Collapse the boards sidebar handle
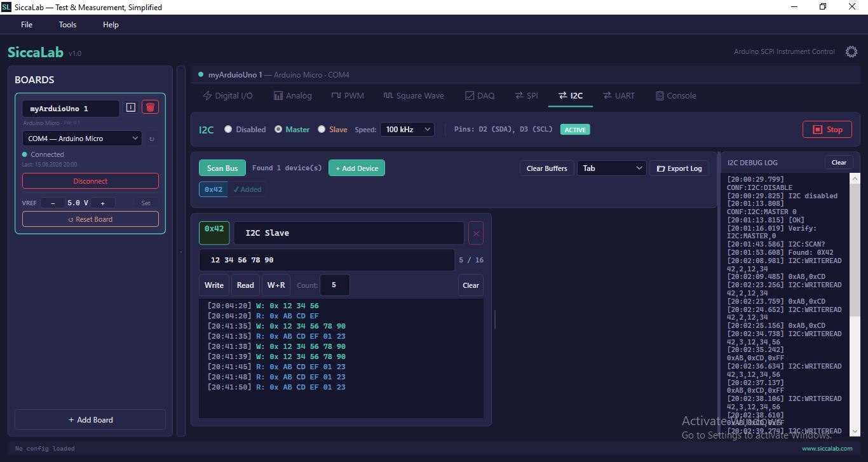The height and width of the screenshot is (462, 868). tap(181, 252)
